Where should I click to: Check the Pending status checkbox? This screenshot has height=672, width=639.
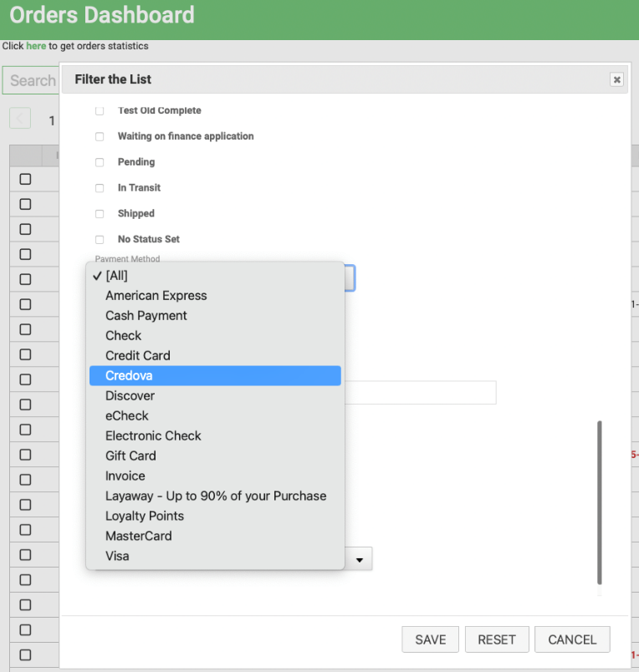point(100,162)
